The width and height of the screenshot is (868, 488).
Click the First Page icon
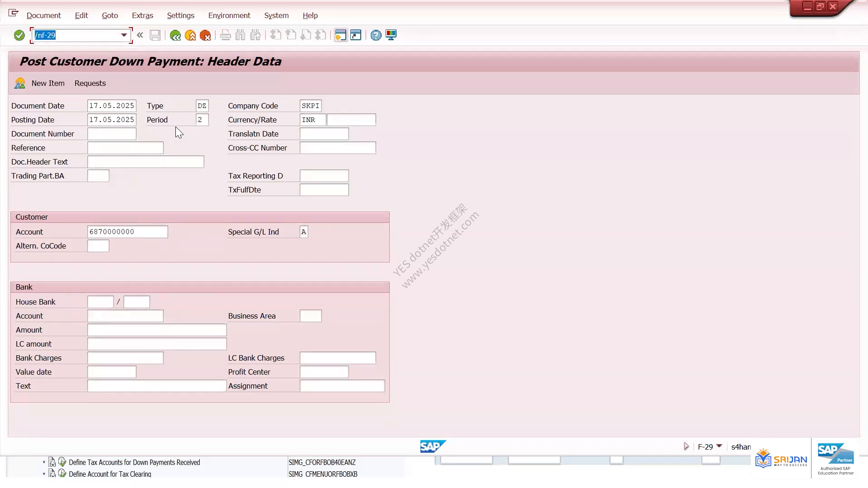(276, 35)
